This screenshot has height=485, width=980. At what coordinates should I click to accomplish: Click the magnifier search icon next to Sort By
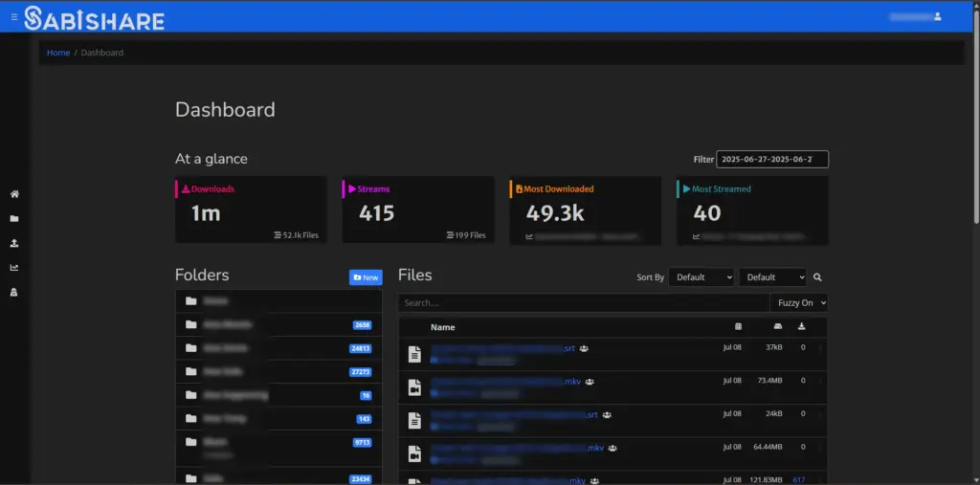pos(817,277)
